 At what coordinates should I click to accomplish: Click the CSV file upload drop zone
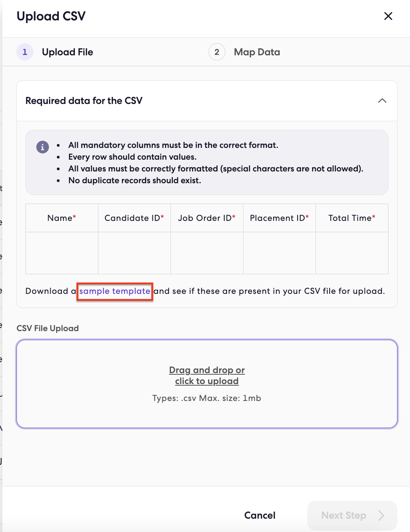tap(207, 384)
